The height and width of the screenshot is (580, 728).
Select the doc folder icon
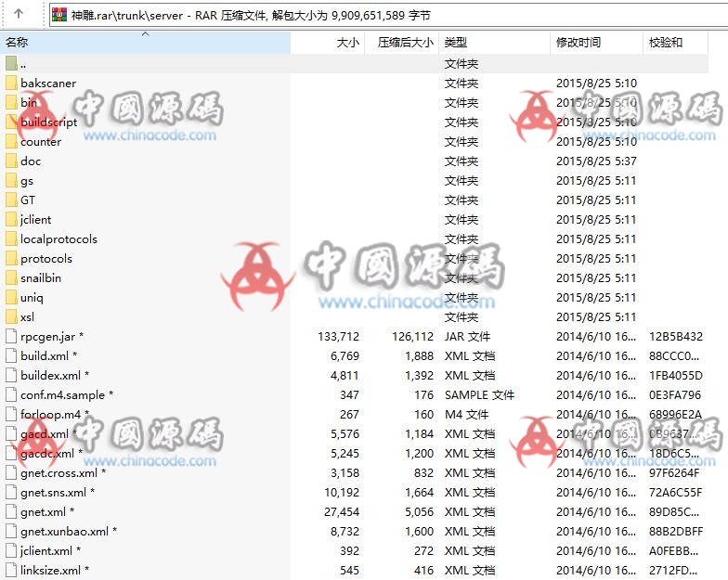click(x=11, y=161)
